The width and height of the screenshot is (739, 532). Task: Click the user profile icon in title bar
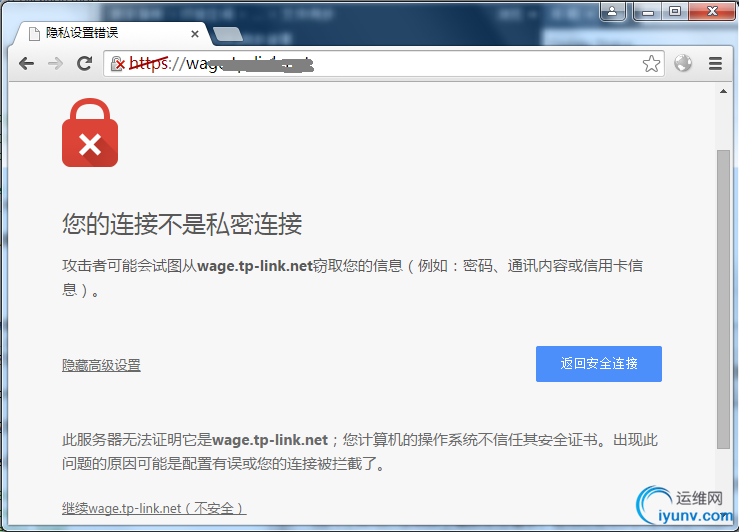[612, 11]
